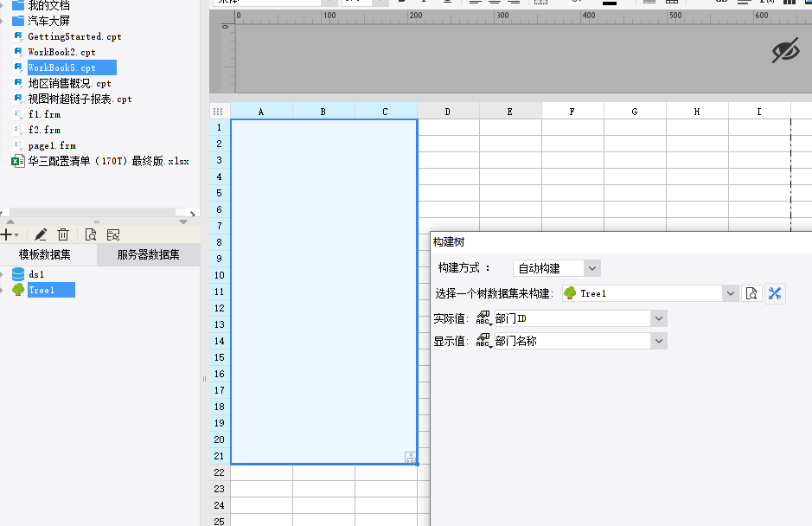Click the ABC type icon next to 显示值

click(483, 341)
